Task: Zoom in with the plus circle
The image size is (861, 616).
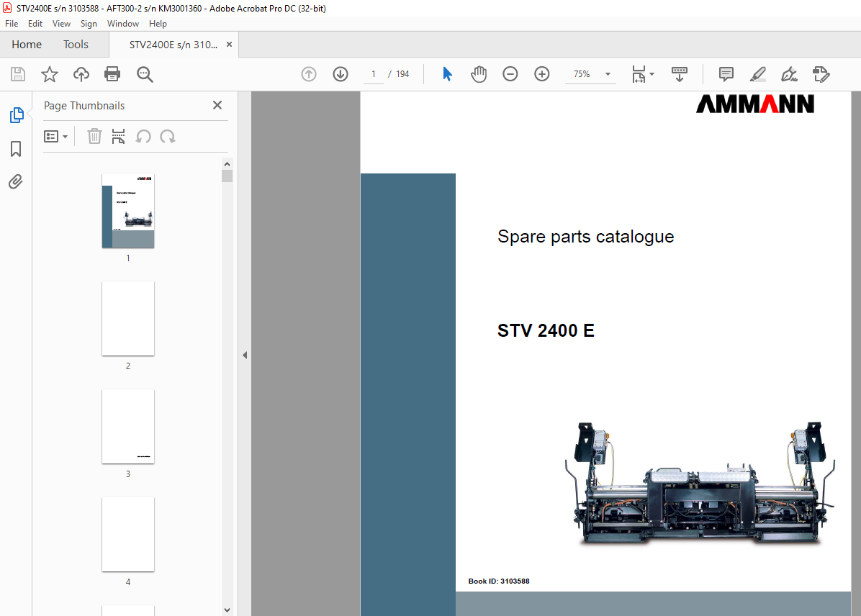Action: coord(542,74)
